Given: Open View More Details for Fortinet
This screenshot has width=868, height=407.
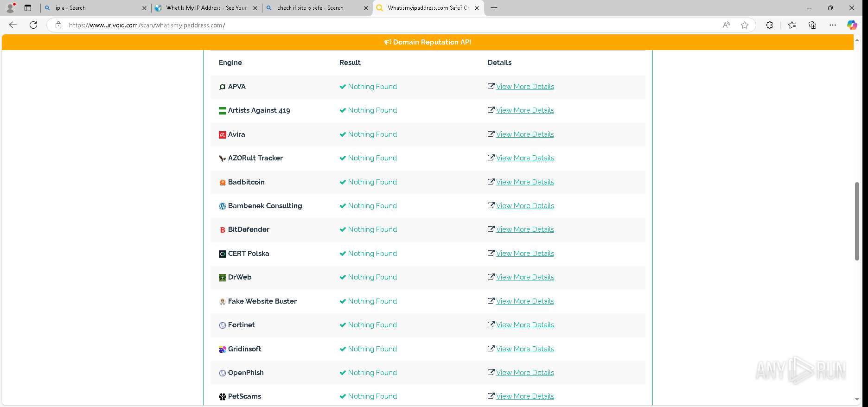Looking at the screenshot, I should 525,325.
